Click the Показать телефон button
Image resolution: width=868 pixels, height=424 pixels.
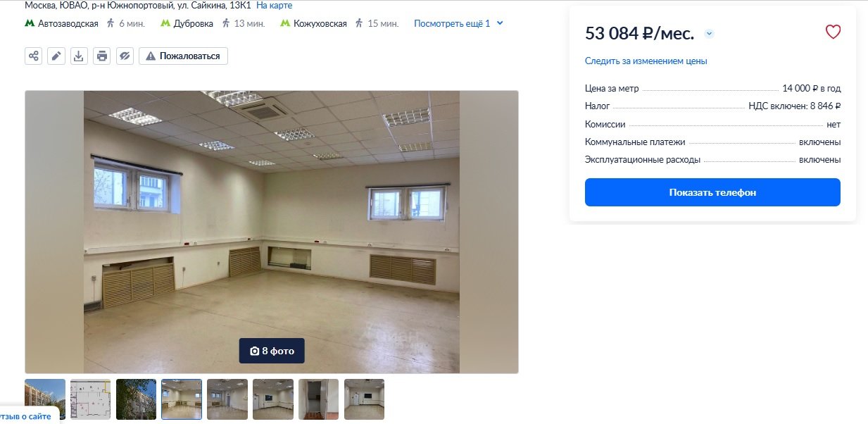click(712, 192)
